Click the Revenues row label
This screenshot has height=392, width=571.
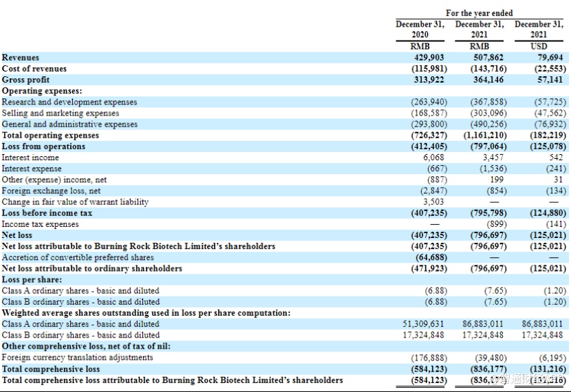21,58
